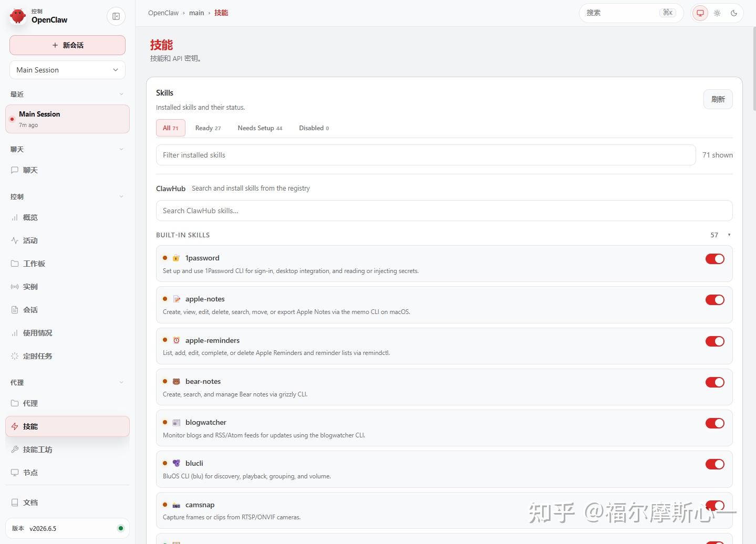Image resolution: width=756 pixels, height=544 pixels.
Task: Open 聊天 chat from the sidebar
Action: pos(67,170)
